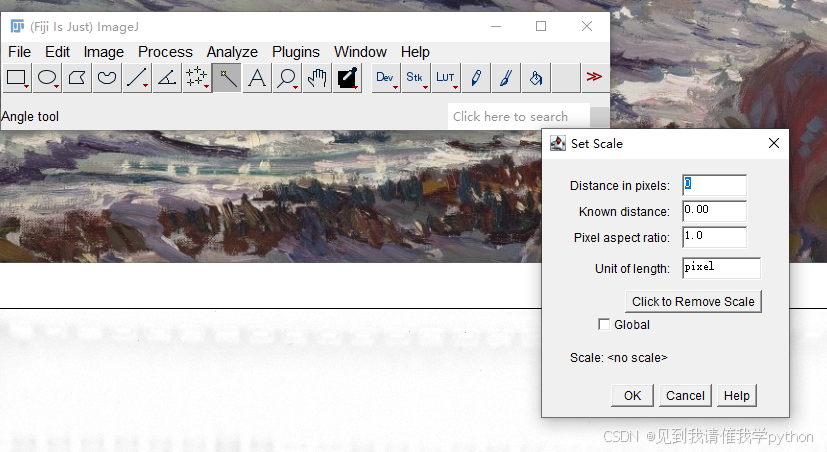This screenshot has width=827, height=452.
Task: Open the LUT lookup tables menu
Action: 446,78
